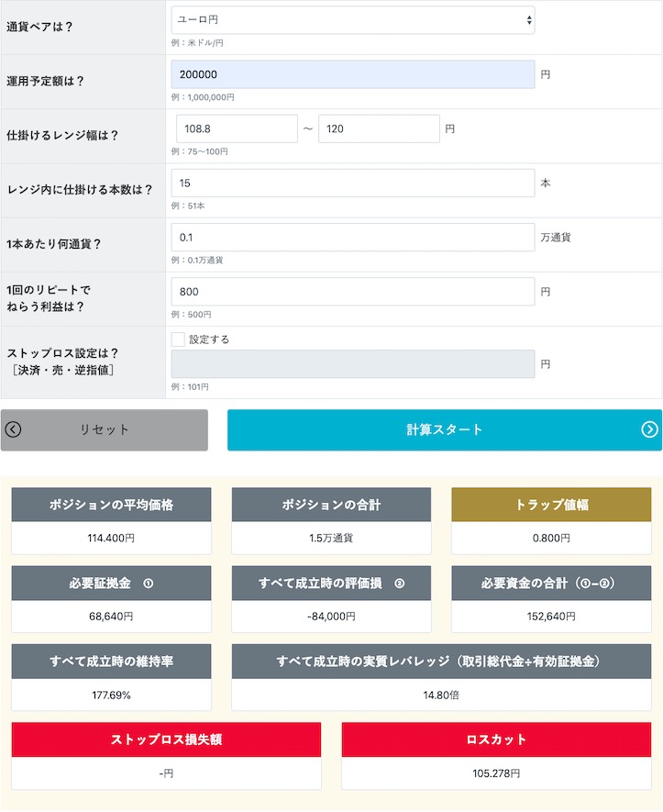Image resolution: width=663 pixels, height=812 pixels.
Task: Select the value 152,640円
Action: click(551, 617)
